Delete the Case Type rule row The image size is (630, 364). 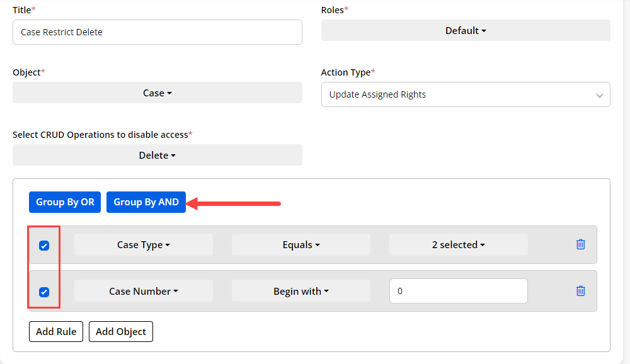click(580, 244)
